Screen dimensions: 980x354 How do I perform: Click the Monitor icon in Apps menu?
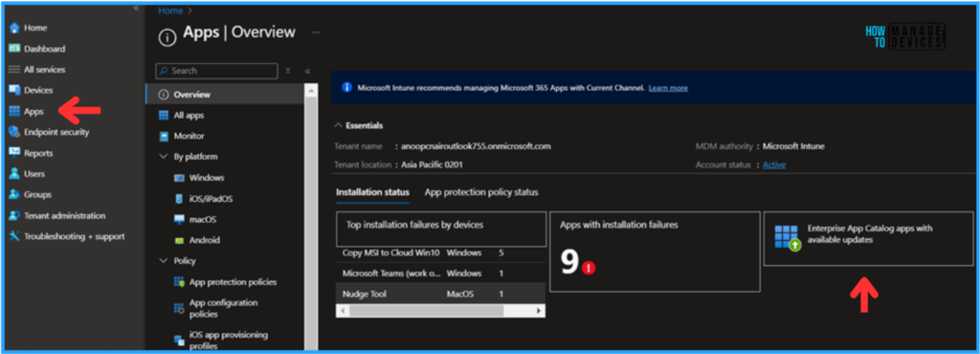pyautogui.click(x=164, y=136)
